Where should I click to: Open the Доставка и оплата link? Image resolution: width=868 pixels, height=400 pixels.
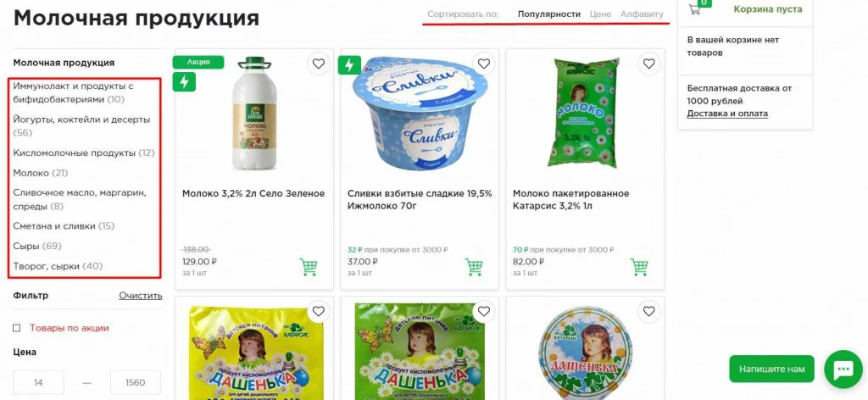(x=727, y=114)
